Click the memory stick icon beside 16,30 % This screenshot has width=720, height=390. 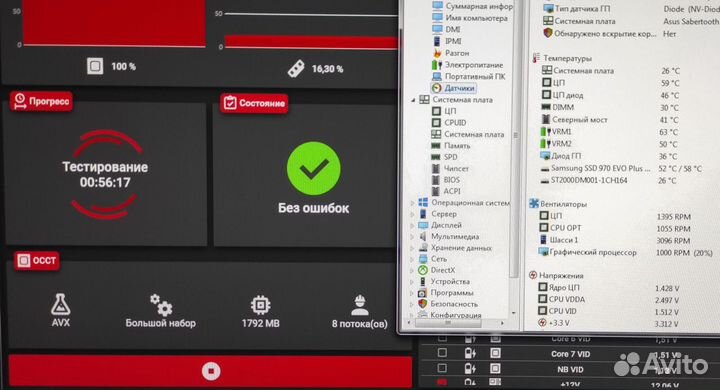pyautogui.click(x=296, y=69)
